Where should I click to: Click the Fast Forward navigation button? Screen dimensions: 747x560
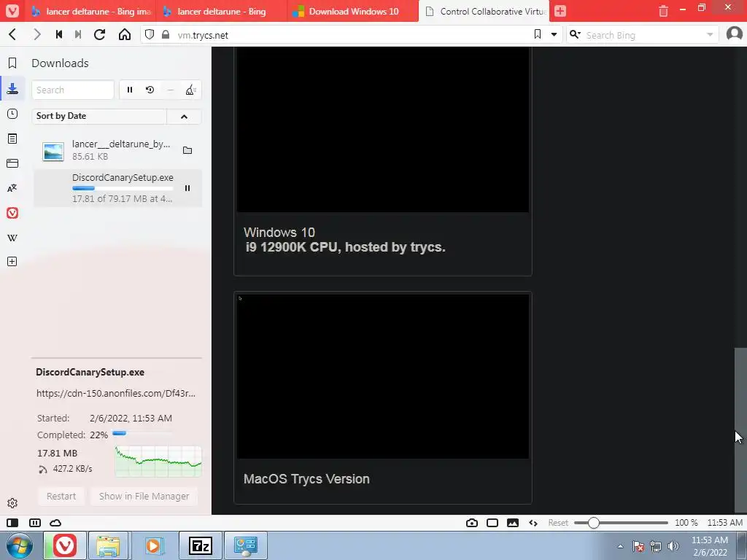pyautogui.click(x=77, y=34)
